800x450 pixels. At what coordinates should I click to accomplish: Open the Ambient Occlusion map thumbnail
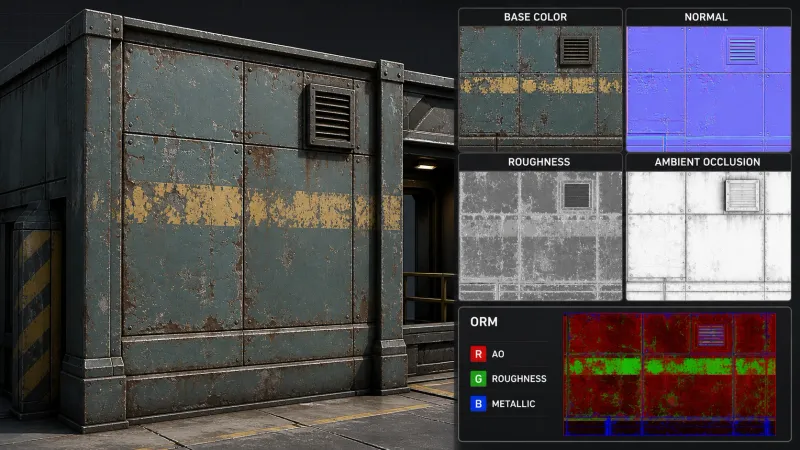pyautogui.click(x=708, y=236)
